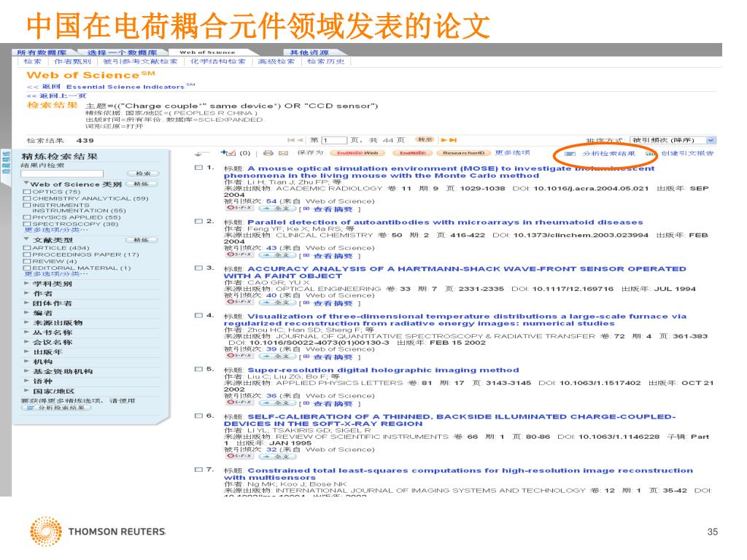Image resolution: width=747 pixels, height=560 pixels.
Task: Open S·F·X link under record 6
Action: point(240,456)
